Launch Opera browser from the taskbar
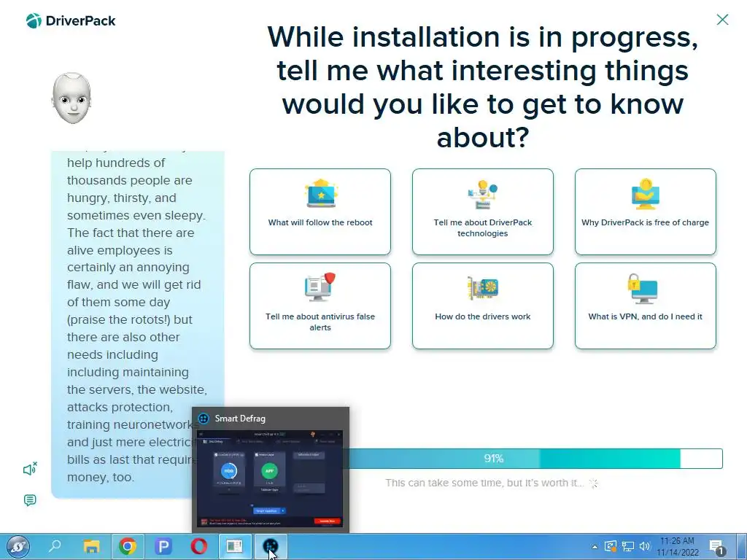 click(198, 546)
